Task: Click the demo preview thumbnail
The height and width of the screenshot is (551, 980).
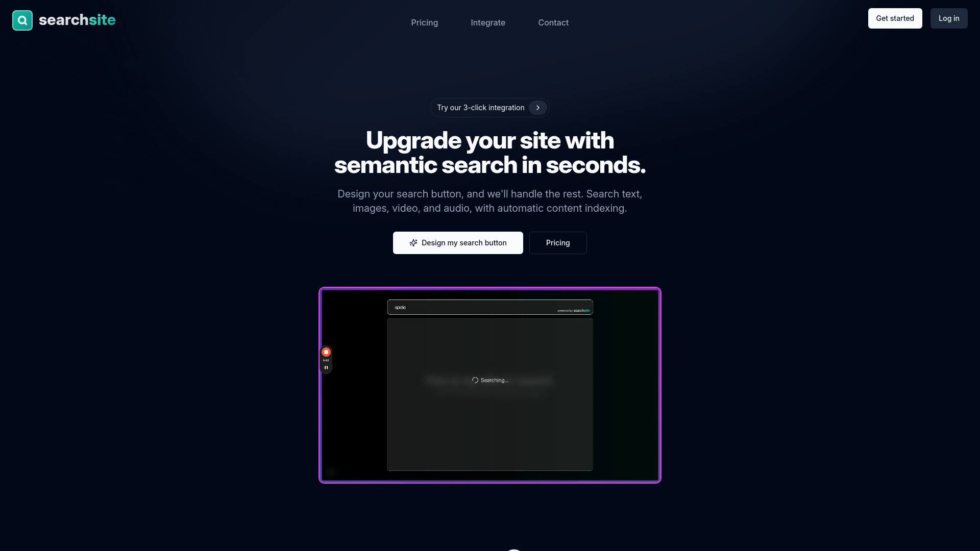Action: point(490,385)
